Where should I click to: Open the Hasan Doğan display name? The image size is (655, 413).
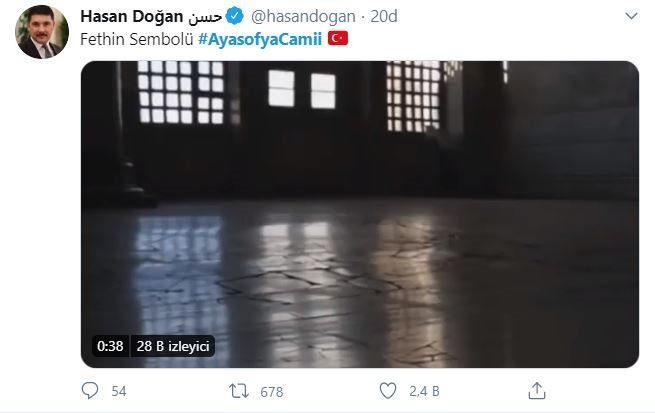click(132, 17)
